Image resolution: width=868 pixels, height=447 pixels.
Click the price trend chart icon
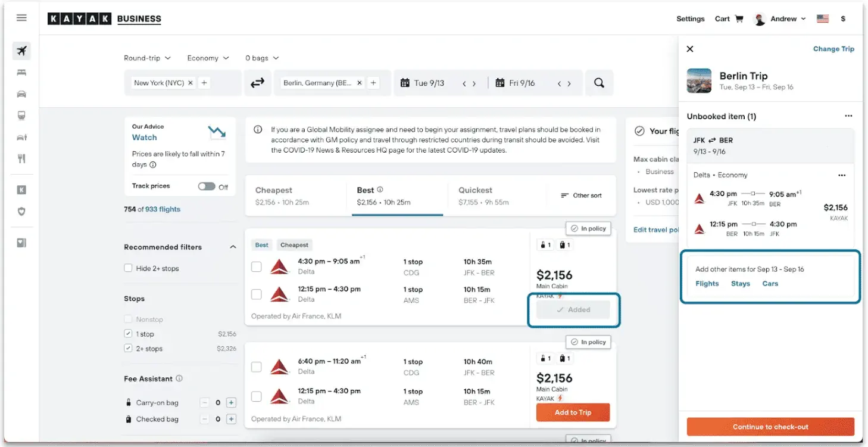[x=216, y=131]
